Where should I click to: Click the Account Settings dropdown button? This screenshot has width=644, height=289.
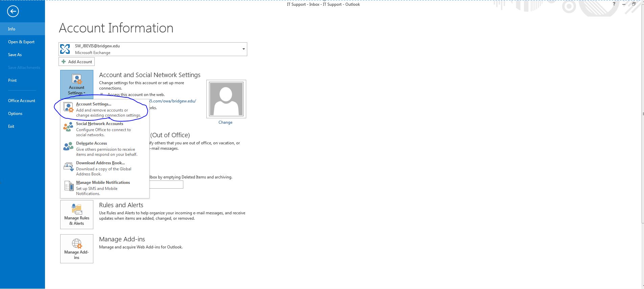(x=77, y=84)
